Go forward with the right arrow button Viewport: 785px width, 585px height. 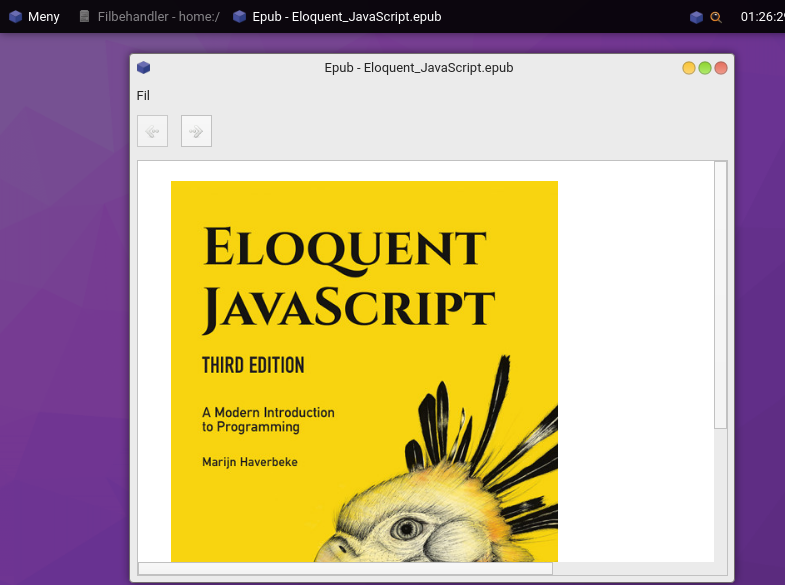click(196, 131)
